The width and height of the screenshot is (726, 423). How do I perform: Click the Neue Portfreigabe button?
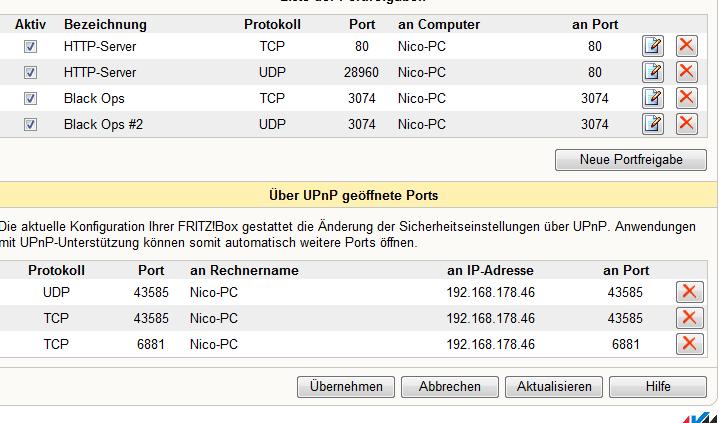tap(631, 160)
